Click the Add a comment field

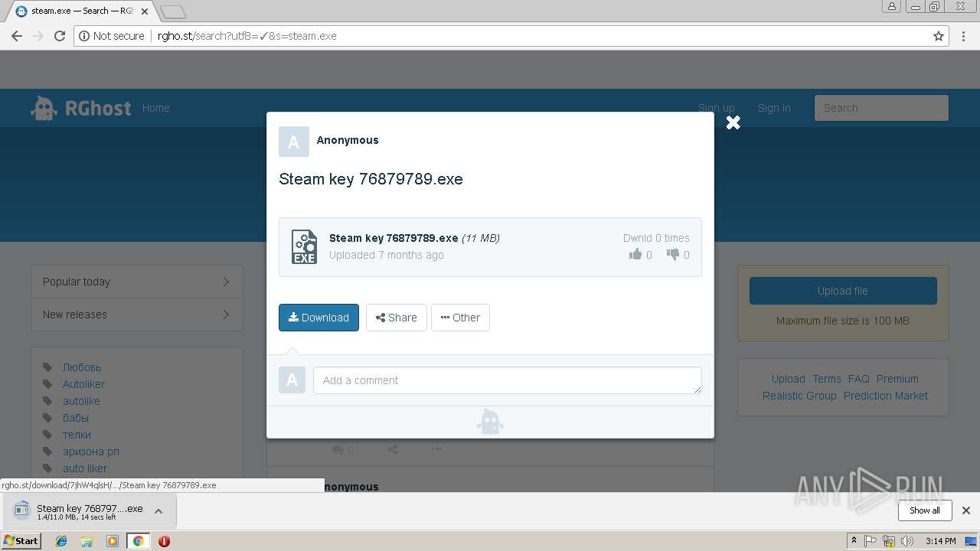[508, 380]
